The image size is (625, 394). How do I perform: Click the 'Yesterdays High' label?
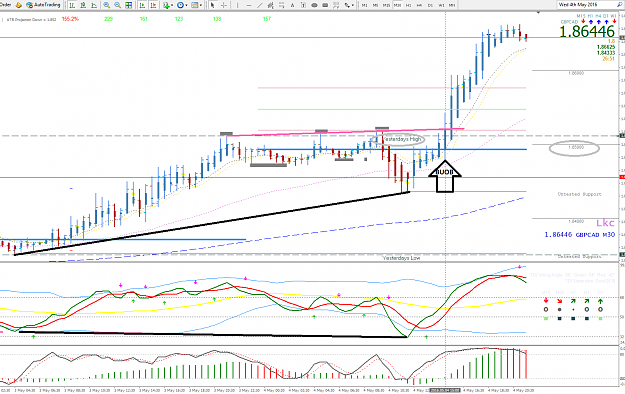[401, 139]
